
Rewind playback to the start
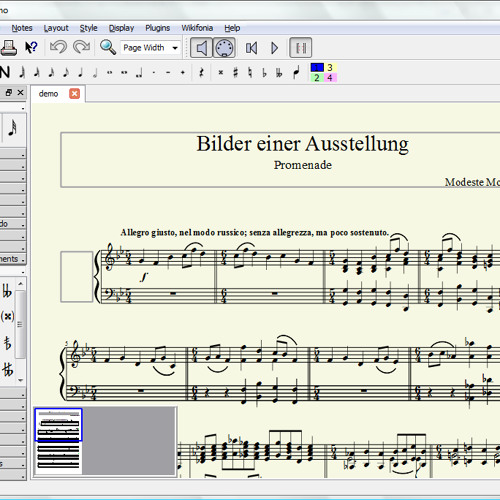(x=251, y=48)
